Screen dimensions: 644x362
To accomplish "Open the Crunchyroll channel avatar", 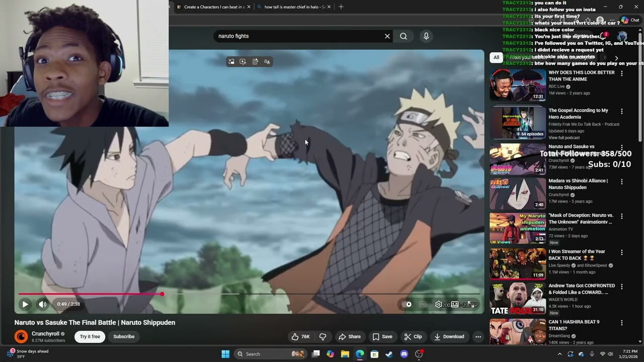I will coord(21,336).
